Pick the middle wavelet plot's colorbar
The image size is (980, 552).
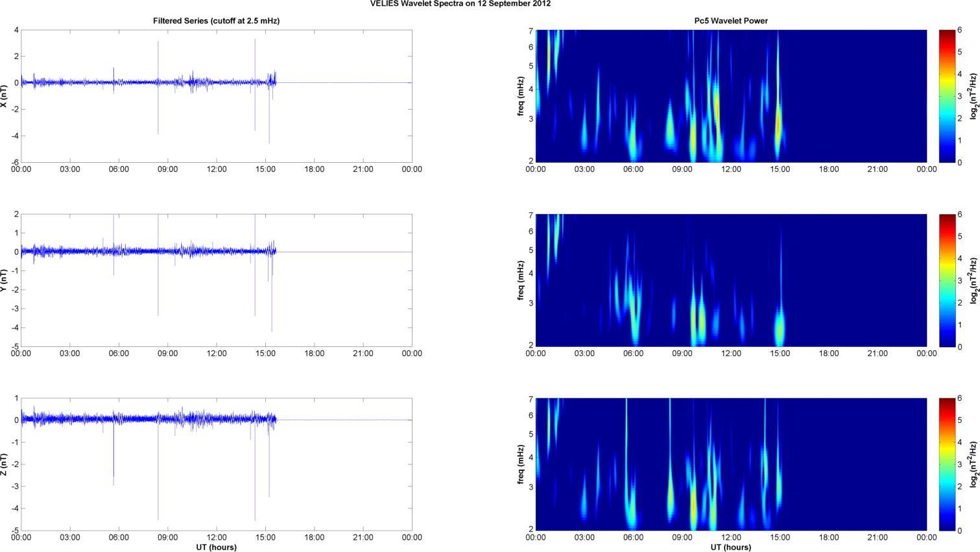point(947,280)
